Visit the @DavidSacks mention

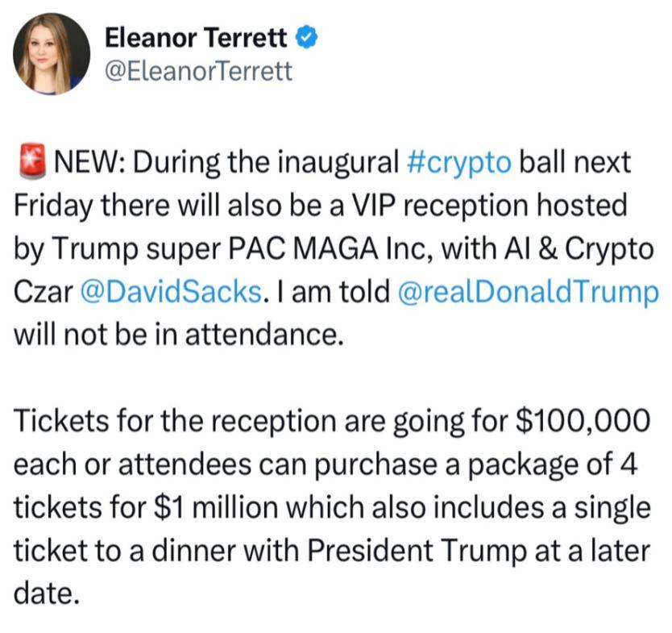coord(172,291)
